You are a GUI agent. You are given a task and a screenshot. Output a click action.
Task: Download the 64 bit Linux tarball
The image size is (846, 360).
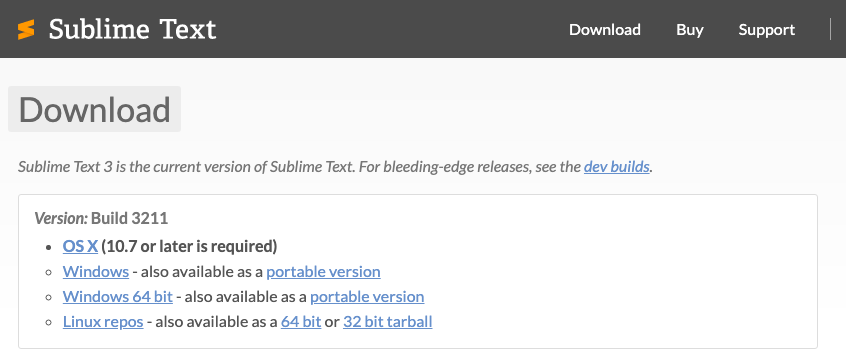tap(301, 322)
